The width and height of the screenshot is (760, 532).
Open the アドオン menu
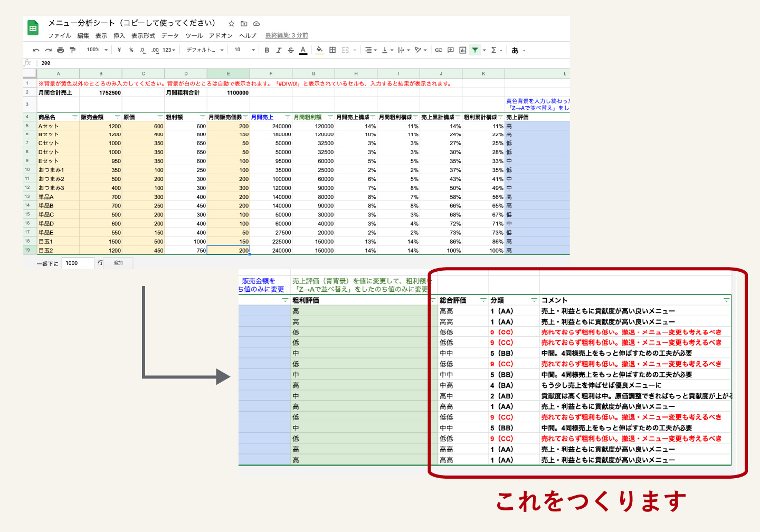tap(221, 36)
